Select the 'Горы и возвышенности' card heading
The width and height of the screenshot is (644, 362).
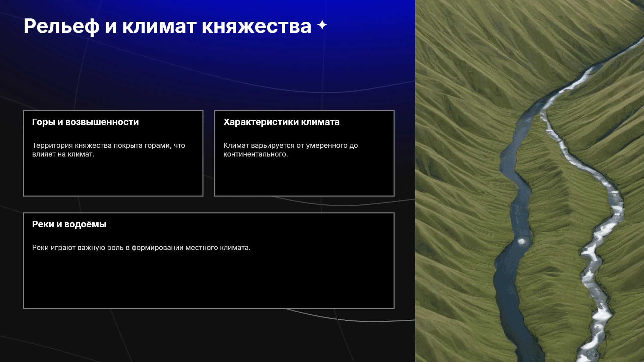pyautogui.click(x=86, y=122)
